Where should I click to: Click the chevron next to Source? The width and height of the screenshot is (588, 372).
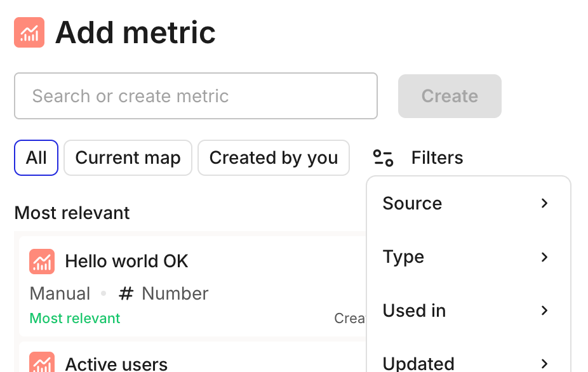tap(544, 203)
